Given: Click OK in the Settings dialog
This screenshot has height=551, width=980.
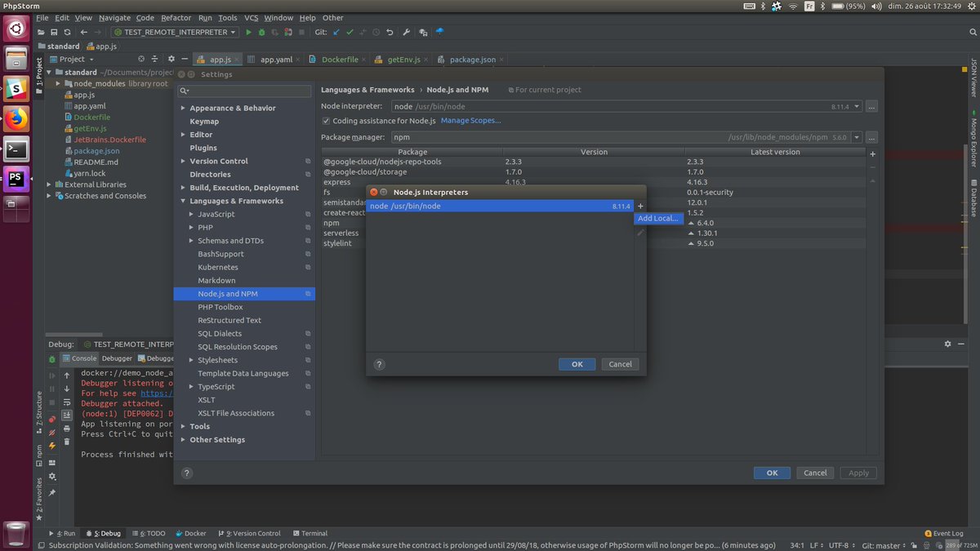Looking at the screenshot, I should (772, 473).
